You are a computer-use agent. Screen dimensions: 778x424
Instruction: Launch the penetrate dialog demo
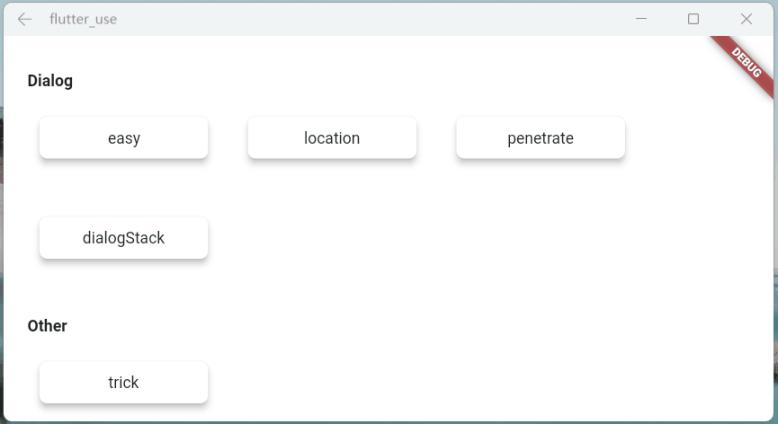pyautogui.click(x=540, y=138)
